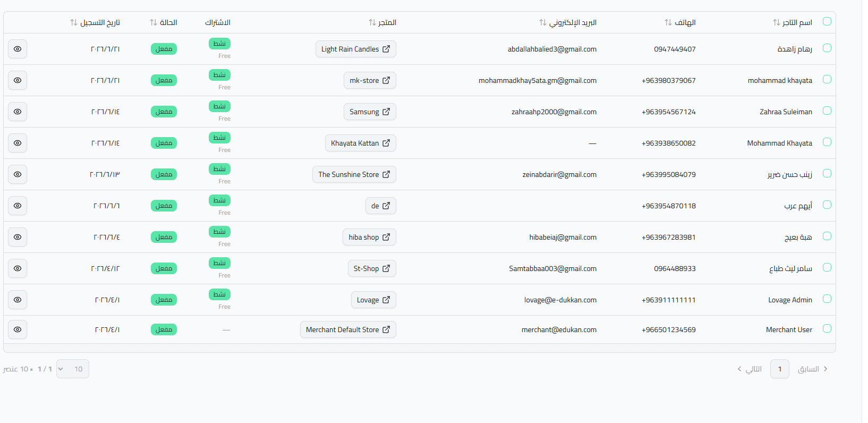The image size is (868, 423).
Task: Open Merchant Default Store link
Action: [348, 329]
